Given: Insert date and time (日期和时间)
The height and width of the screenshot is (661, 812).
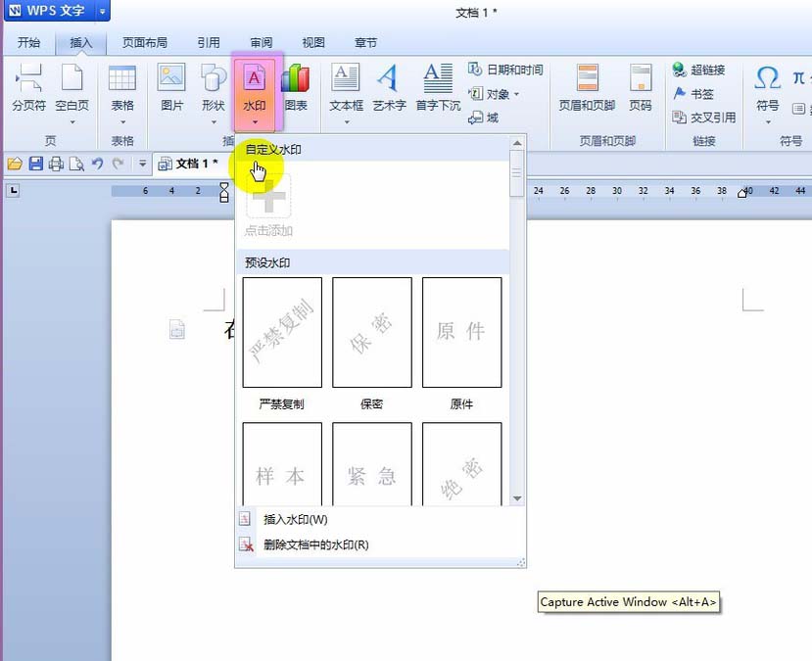Looking at the screenshot, I should click(x=505, y=70).
